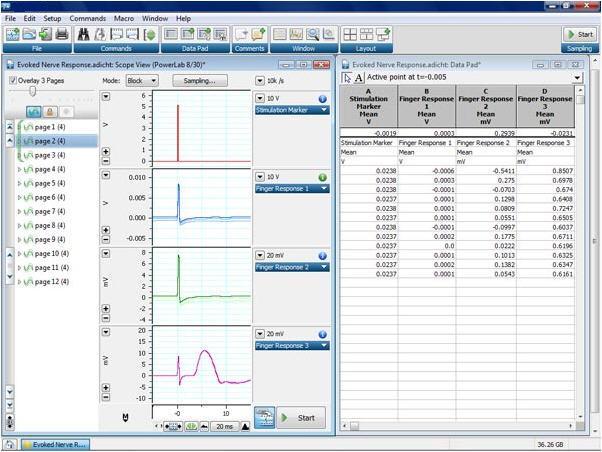
Task: Click the plus zoom button on Stimulation Marker axis
Action: coord(106,152)
